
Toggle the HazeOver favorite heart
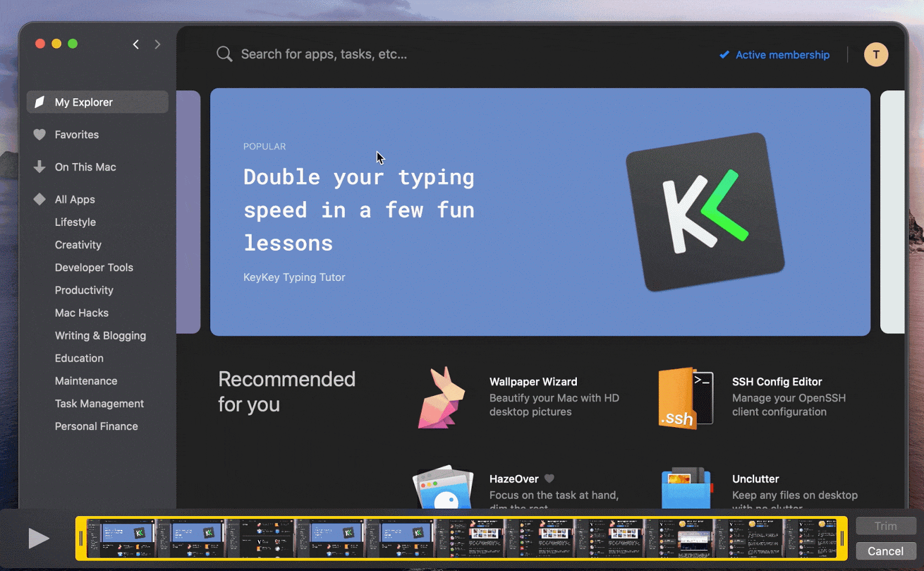[x=549, y=479]
